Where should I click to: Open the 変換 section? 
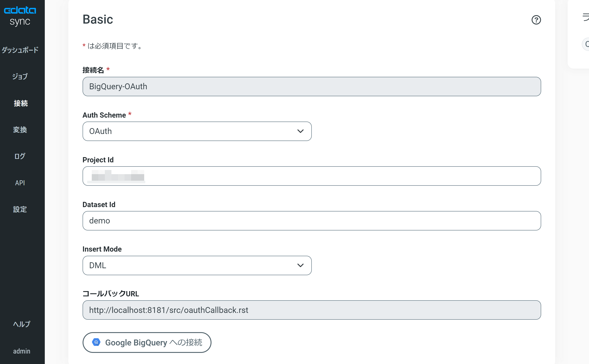(20, 130)
